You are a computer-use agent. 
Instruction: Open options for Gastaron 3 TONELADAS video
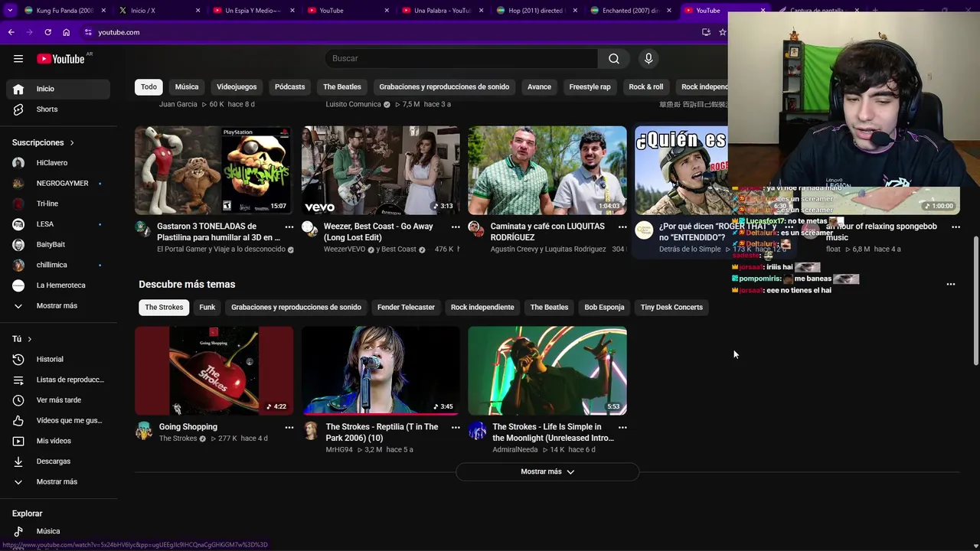289,227
